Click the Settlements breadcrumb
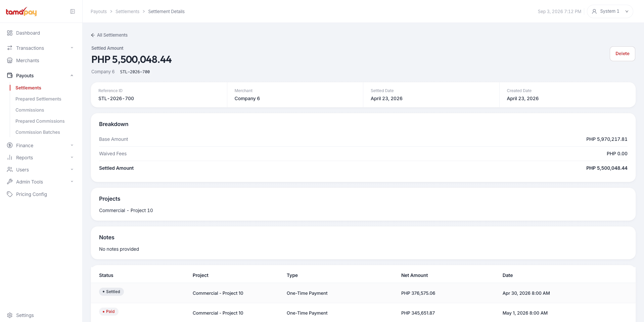 point(127,11)
